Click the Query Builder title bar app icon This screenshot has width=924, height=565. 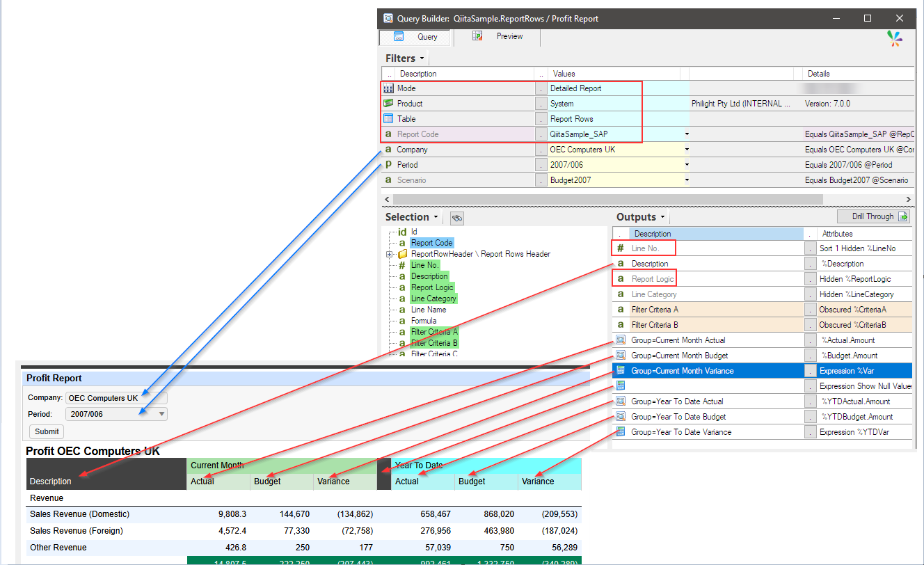point(388,18)
